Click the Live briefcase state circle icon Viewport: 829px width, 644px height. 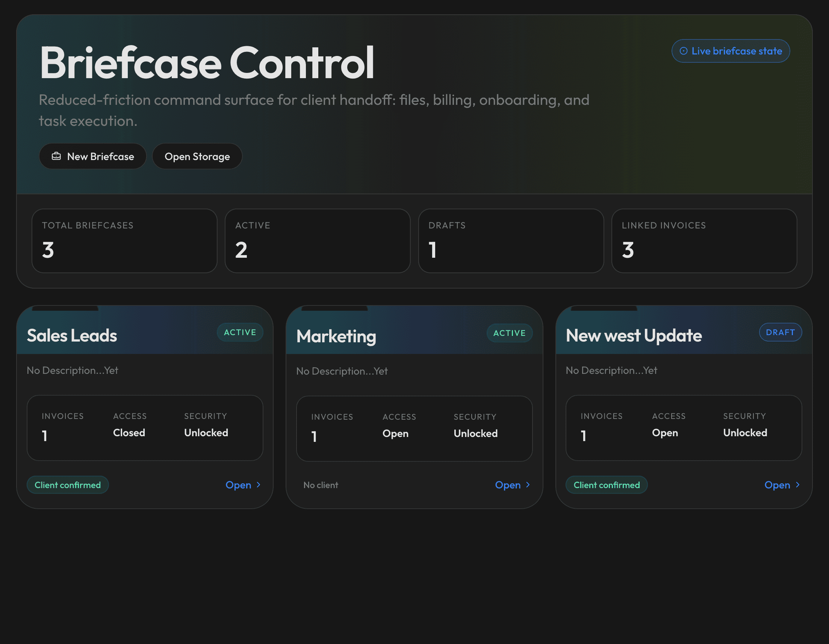[x=683, y=51]
